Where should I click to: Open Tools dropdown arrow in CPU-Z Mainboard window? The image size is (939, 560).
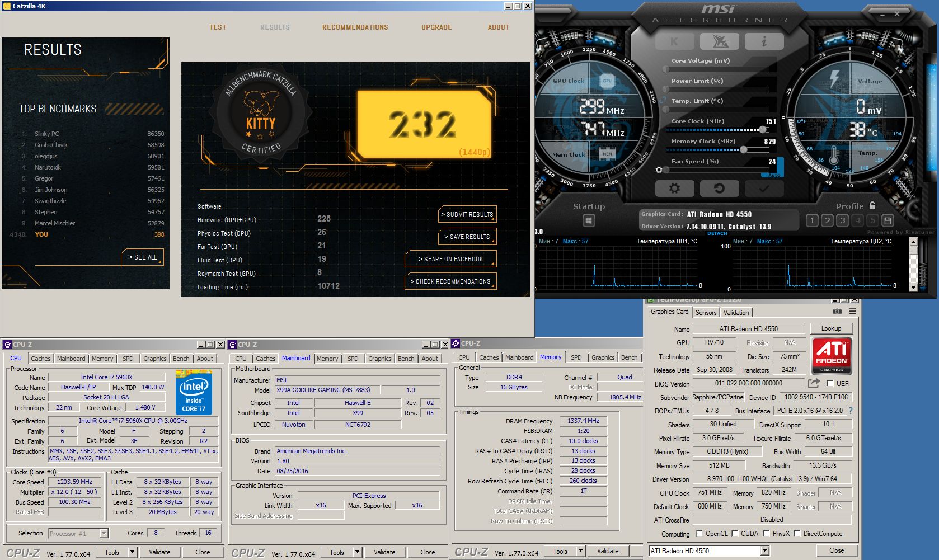[357, 552]
